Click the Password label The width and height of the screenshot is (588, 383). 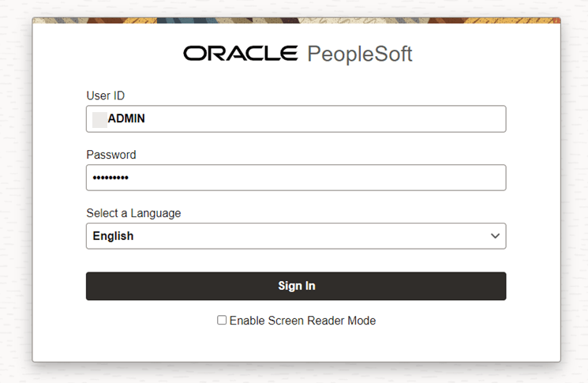click(110, 155)
